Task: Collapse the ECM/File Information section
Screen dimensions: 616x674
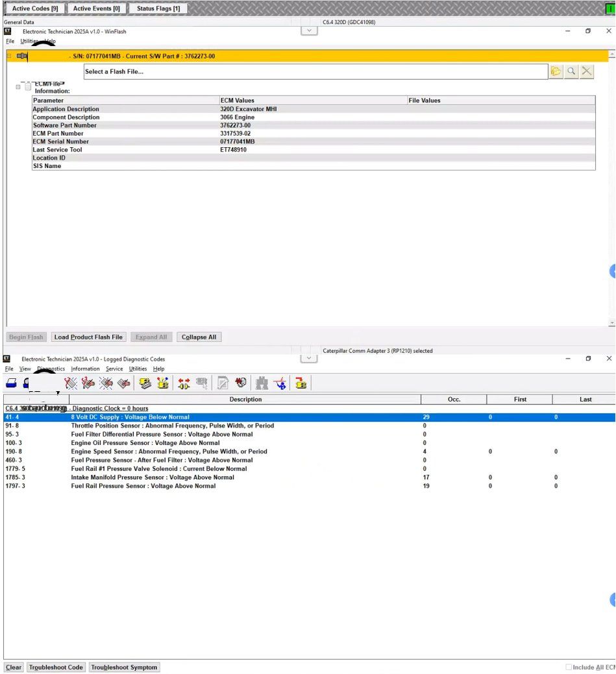Action: [18, 87]
